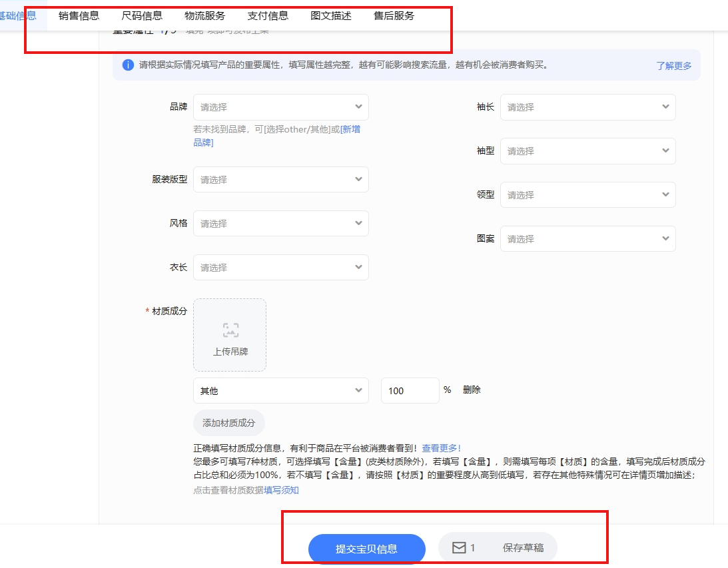This screenshot has width=728, height=568.
Task: Click the 提交宝贝信息 submit button
Action: tap(366, 549)
